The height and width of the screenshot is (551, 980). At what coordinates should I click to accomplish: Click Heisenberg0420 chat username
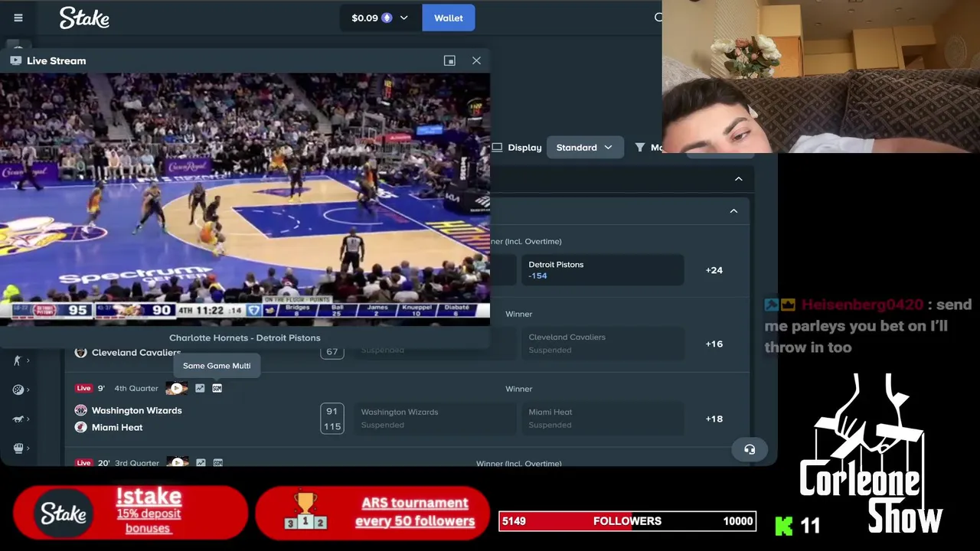862,305
